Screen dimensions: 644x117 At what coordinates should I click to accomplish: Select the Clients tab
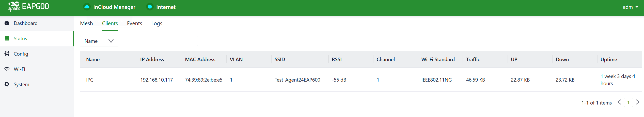pyautogui.click(x=110, y=23)
